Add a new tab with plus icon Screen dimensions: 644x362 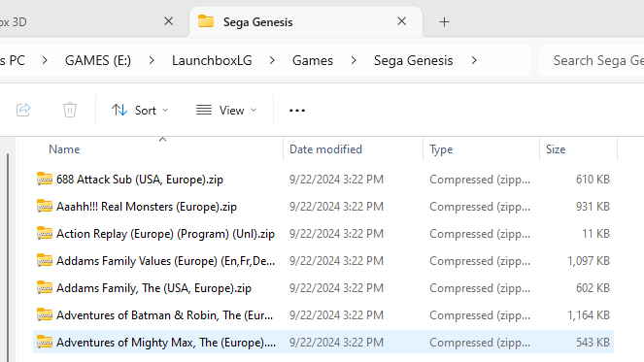pos(445,21)
